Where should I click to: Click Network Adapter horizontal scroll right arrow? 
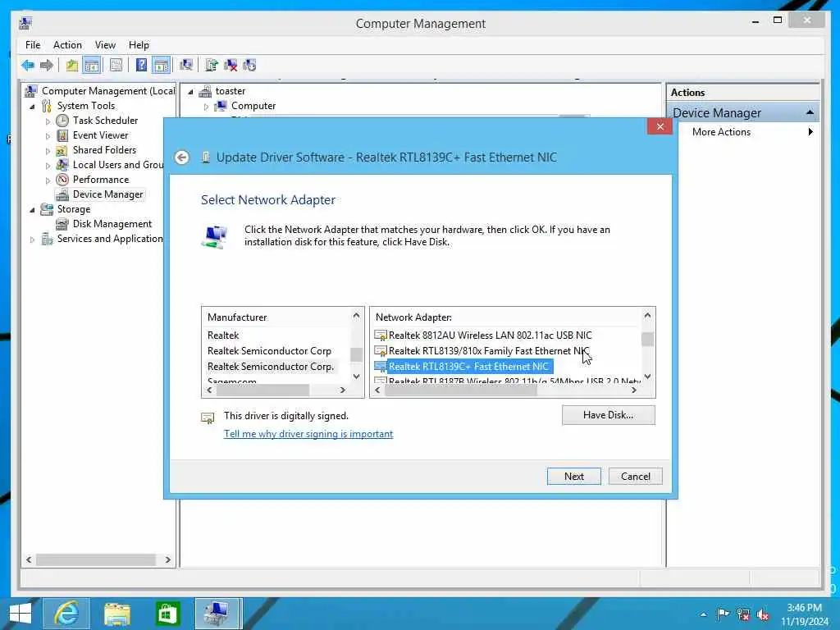click(634, 390)
